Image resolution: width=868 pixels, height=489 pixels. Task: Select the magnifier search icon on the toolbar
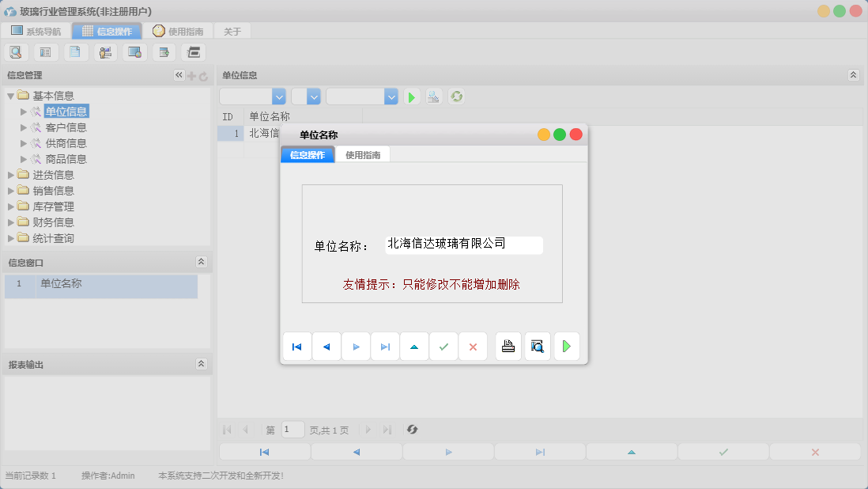[x=16, y=51]
